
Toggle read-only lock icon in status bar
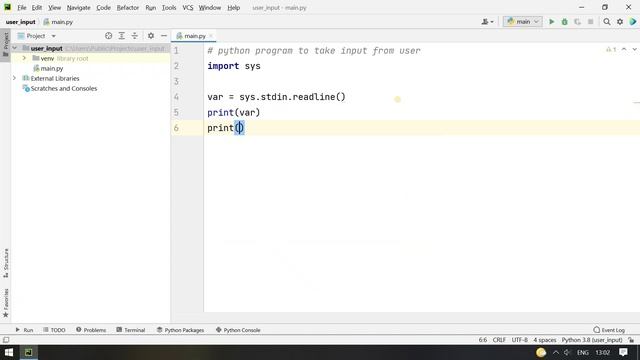(x=631, y=340)
